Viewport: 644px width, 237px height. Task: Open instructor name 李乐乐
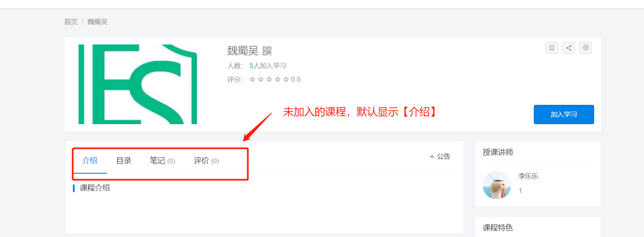click(528, 176)
